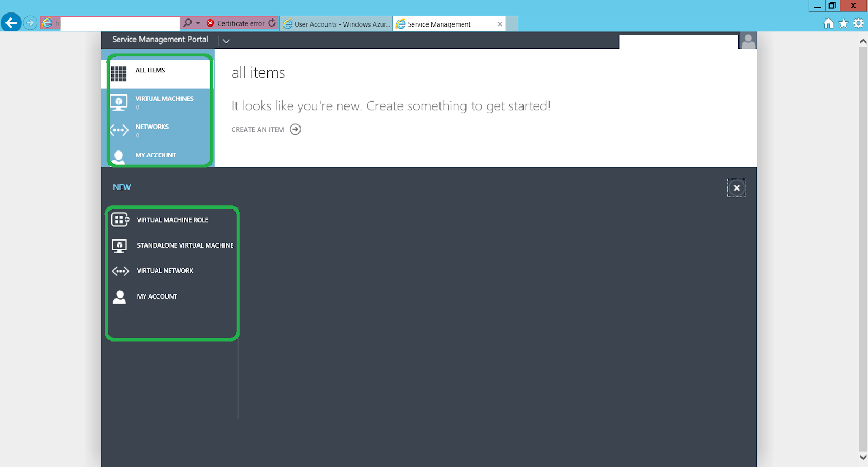868x467 pixels.
Task: Open Favorites via the star icon
Action: coord(844,23)
